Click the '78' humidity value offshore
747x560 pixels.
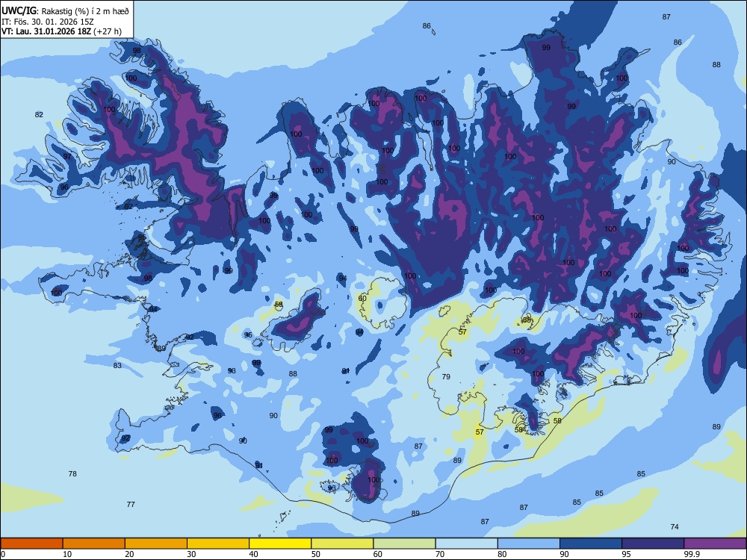(x=72, y=474)
